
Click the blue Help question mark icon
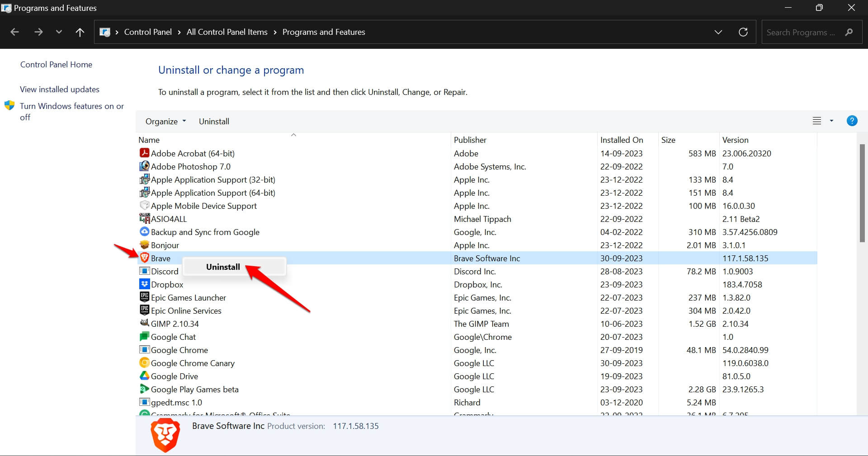pos(852,121)
